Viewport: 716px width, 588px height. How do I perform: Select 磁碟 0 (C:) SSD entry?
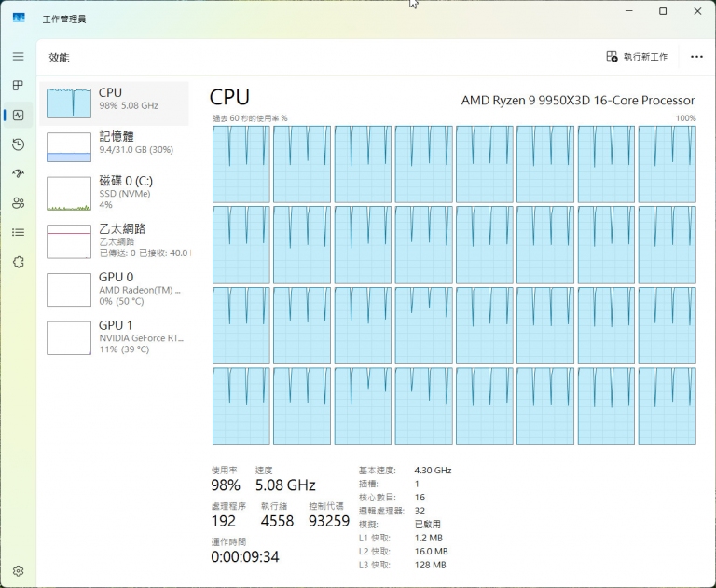(x=114, y=192)
